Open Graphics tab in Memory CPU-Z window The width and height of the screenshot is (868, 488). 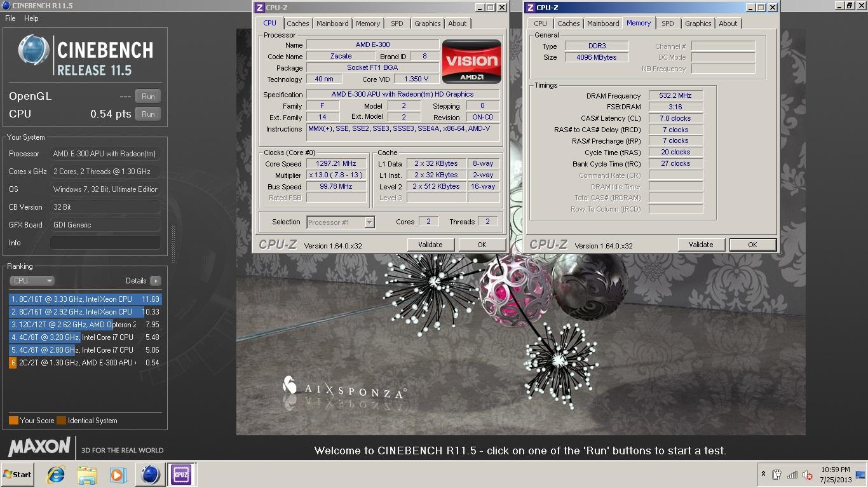[698, 24]
